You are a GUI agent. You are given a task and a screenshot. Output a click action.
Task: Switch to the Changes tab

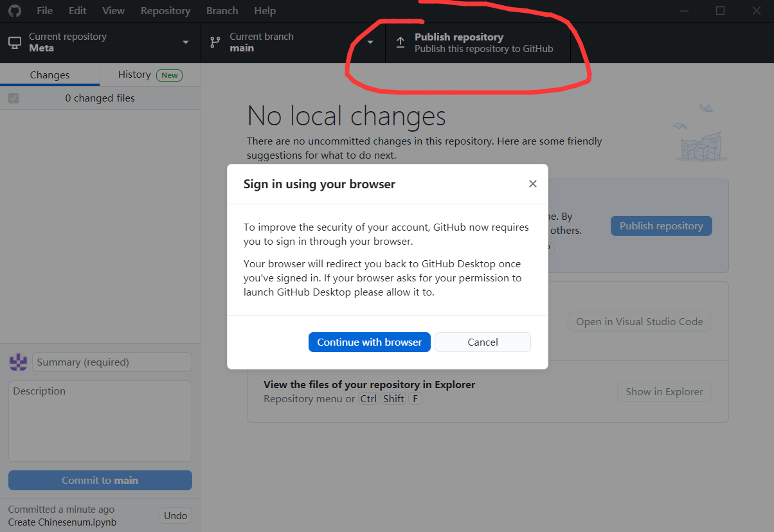(50, 75)
